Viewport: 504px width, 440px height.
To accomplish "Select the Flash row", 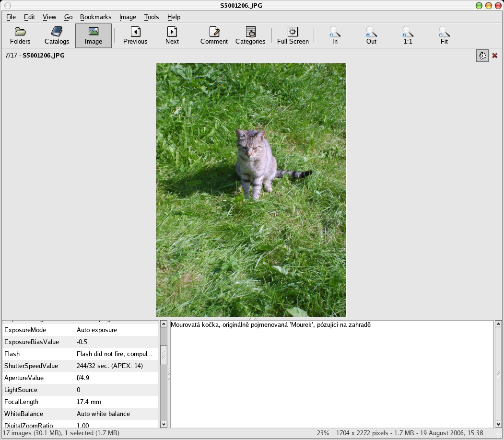I will click(81, 354).
